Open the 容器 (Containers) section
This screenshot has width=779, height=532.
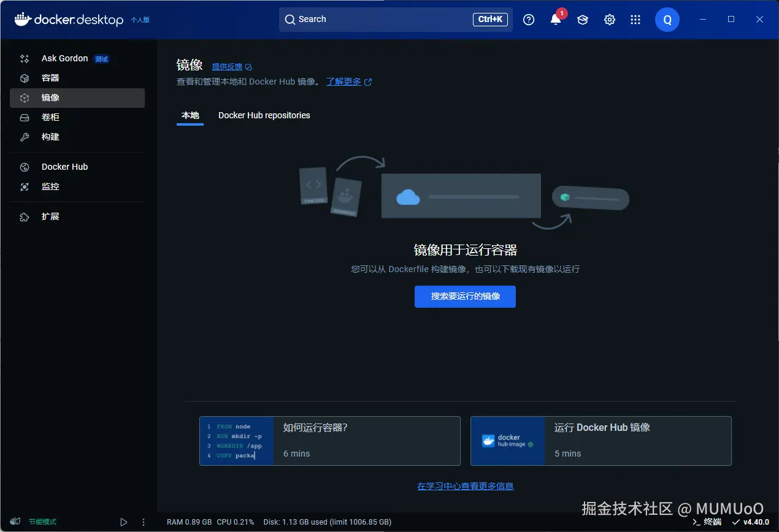(x=77, y=78)
